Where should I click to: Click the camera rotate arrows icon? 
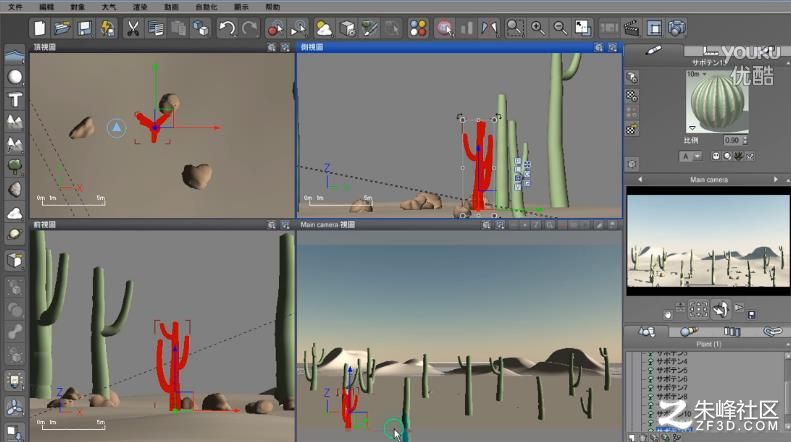point(721,309)
